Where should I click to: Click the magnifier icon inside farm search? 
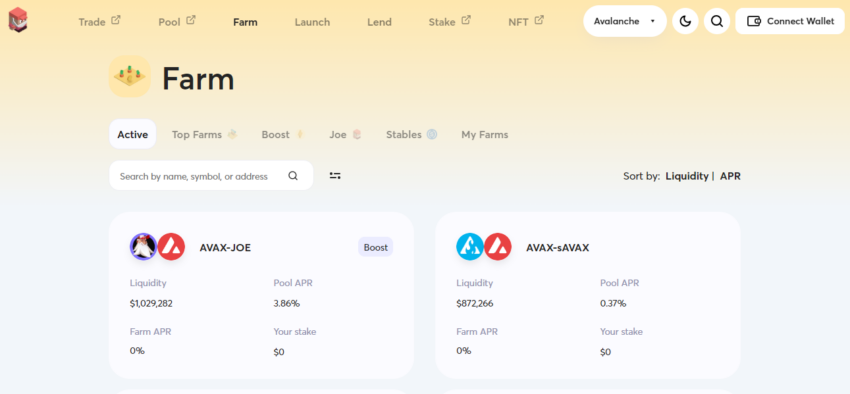[293, 176]
